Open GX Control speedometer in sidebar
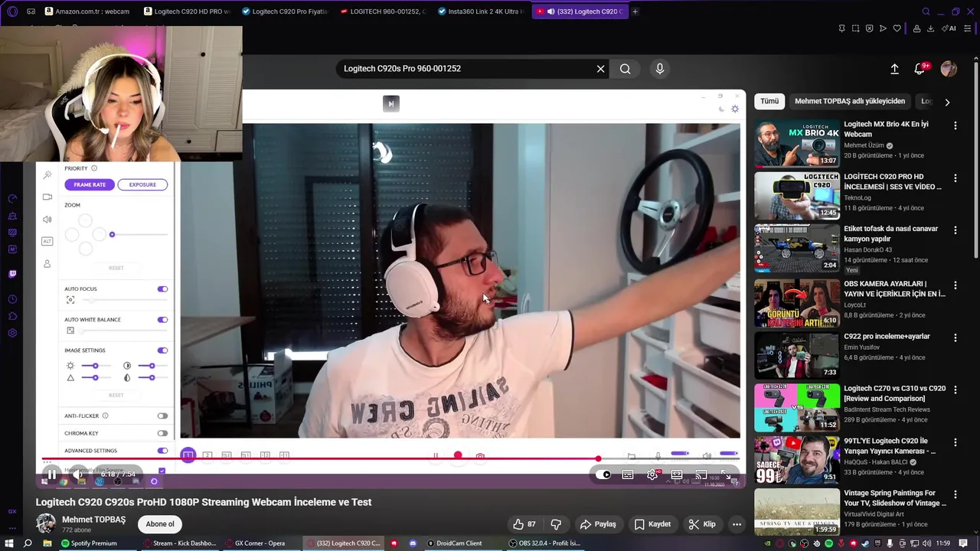This screenshot has width=980, height=551. (x=12, y=198)
